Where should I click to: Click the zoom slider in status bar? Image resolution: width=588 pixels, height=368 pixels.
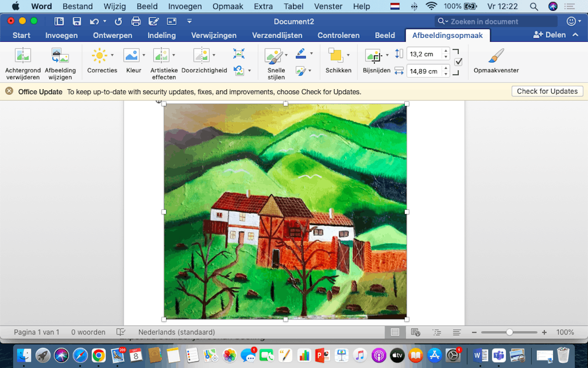(x=510, y=332)
